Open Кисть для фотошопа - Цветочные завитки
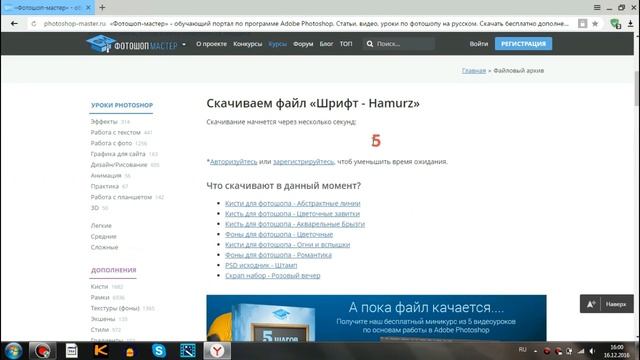 coord(292,213)
